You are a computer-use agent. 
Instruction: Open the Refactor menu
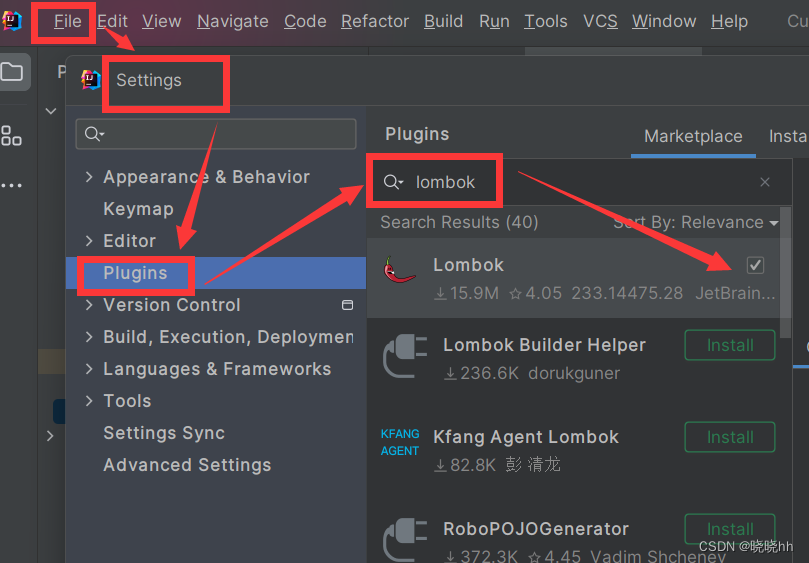click(375, 21)
